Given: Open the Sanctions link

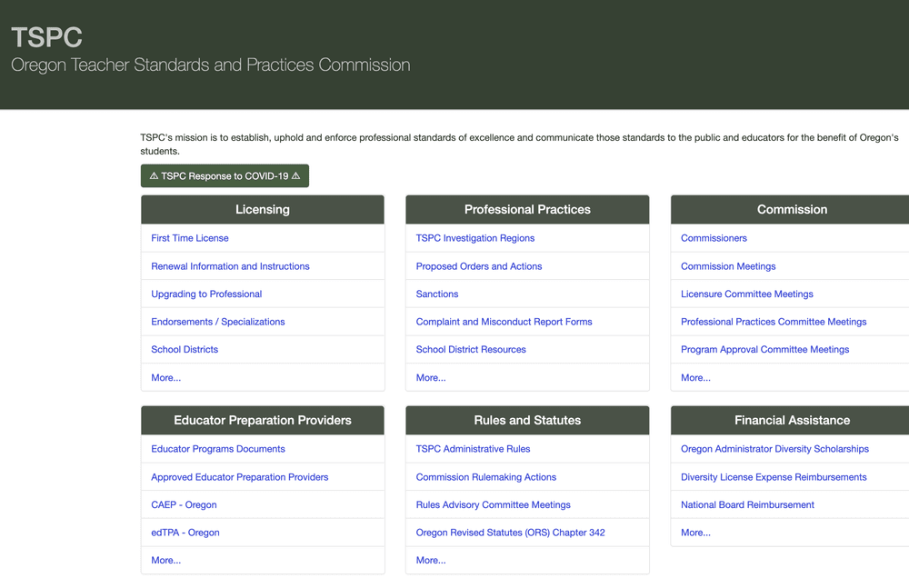Looking at the screenshot, I should pos(437,294).
